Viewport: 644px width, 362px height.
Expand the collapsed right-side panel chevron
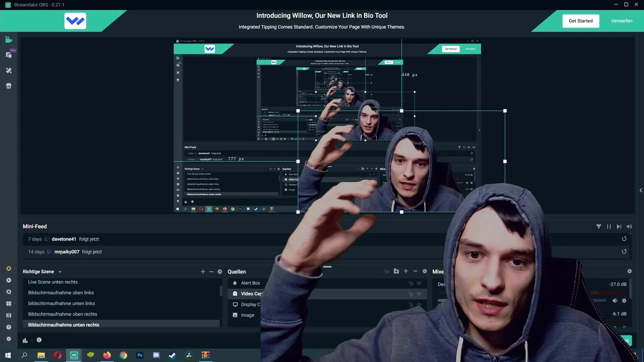coord(641,190)
